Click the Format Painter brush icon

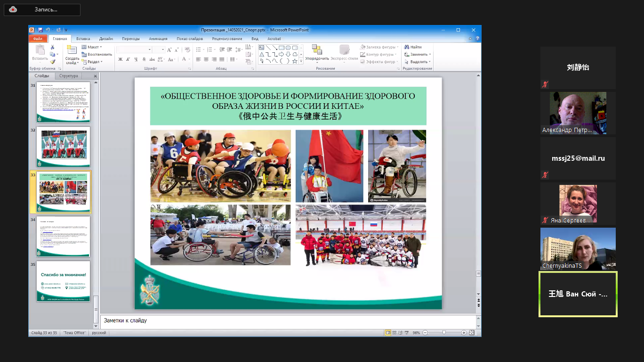(x=53, y=61)
